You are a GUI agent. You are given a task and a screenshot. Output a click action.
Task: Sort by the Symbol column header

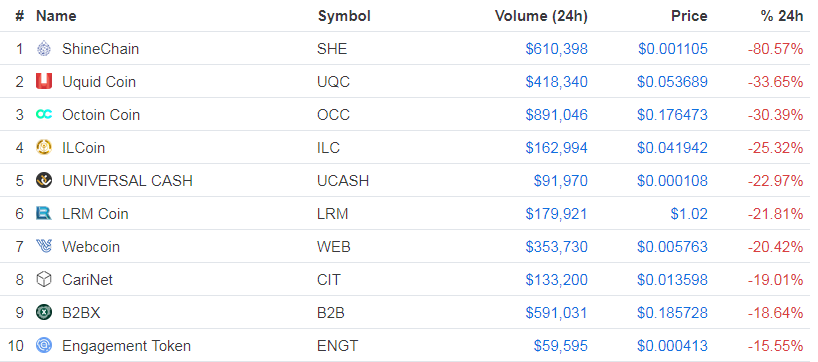(344, 16)
